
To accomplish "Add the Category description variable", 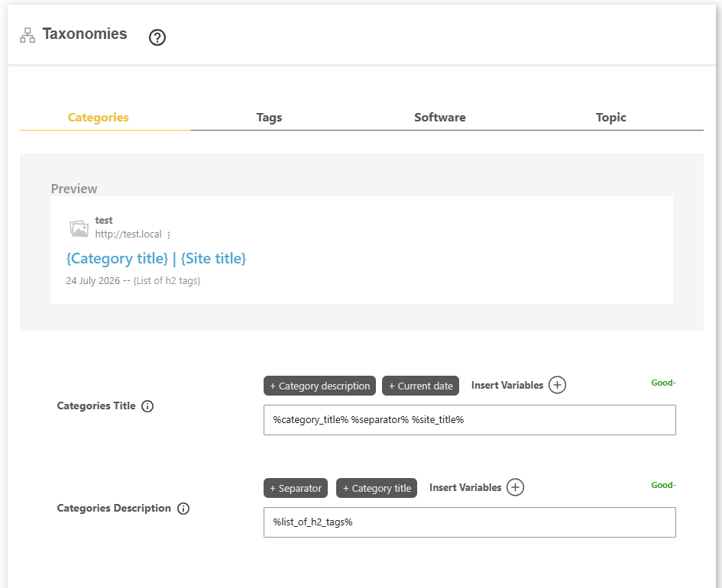I will click(319, 386).
